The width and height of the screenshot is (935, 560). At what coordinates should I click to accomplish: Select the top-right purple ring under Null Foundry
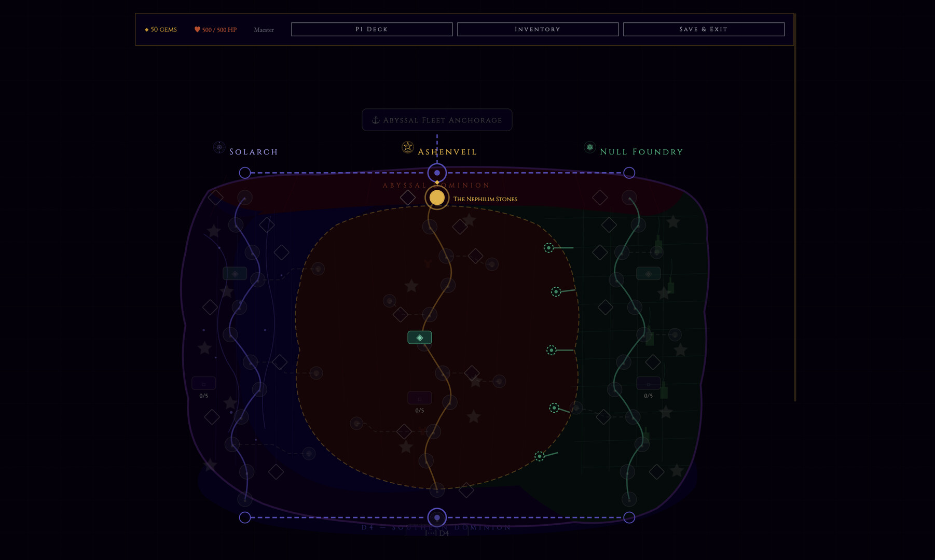629,173
